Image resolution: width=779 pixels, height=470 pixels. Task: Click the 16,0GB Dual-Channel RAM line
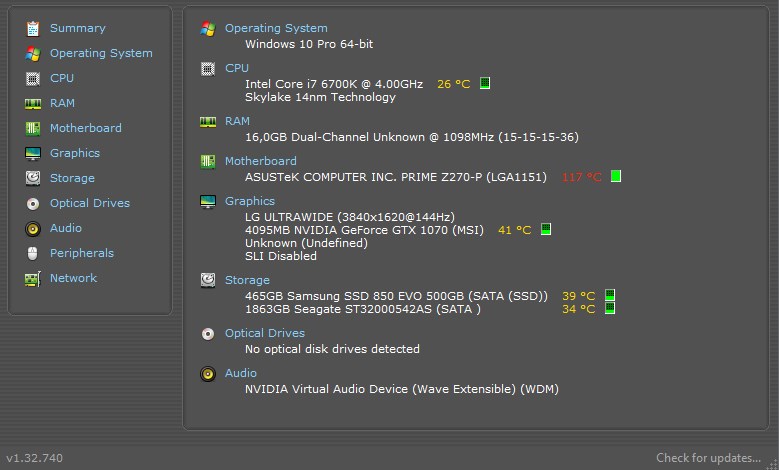coord(412,137)
